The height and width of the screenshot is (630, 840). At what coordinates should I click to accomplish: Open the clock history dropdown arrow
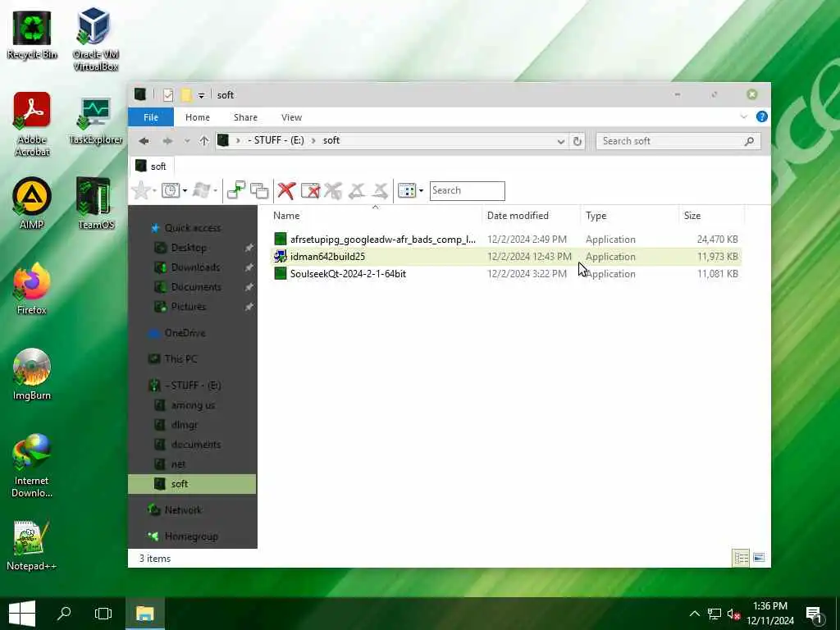coord(185,190)
